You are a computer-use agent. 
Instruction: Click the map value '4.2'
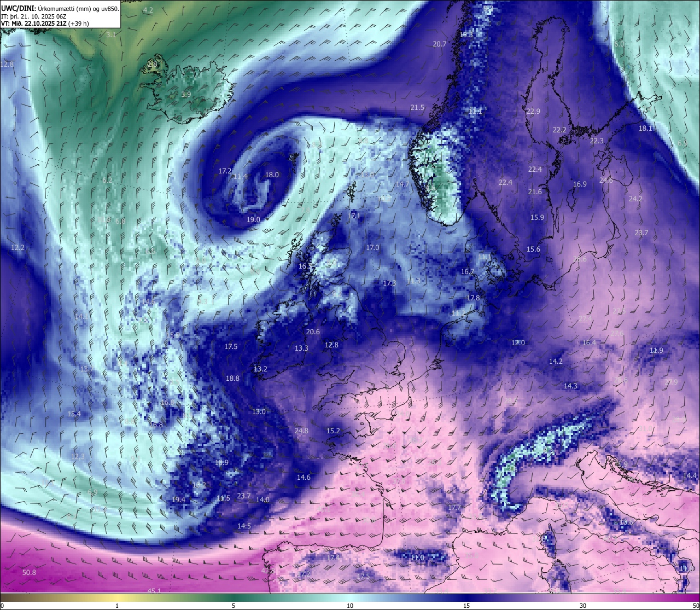(x=148, y=10)
